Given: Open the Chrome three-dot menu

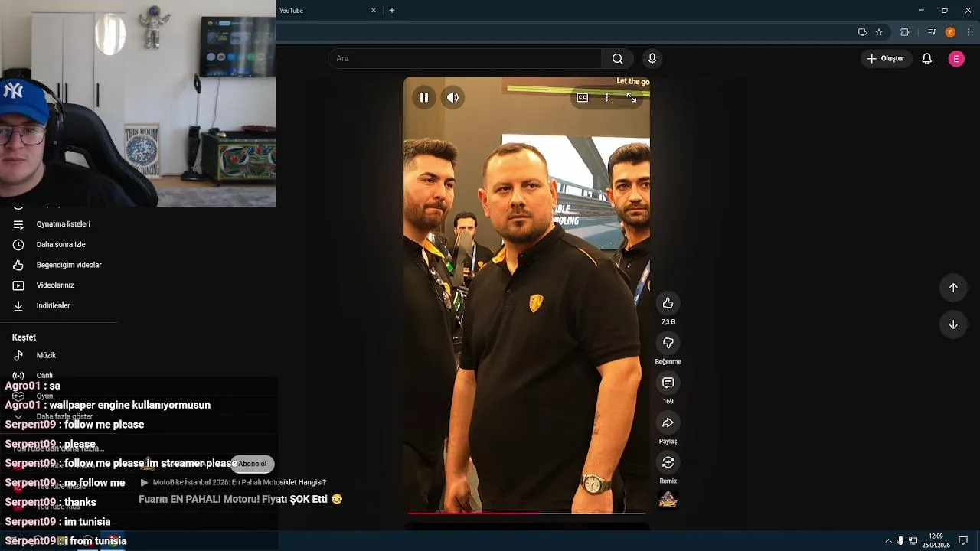Looking at the screenshot, I should click(x=969, y=32).
